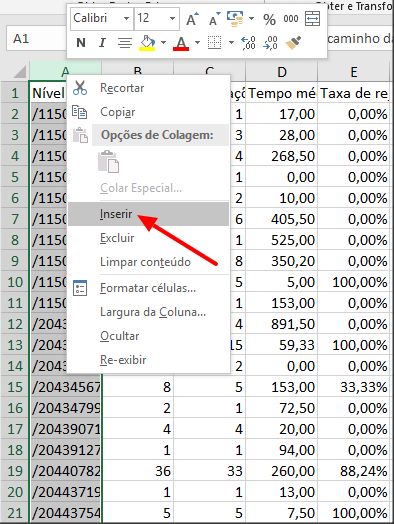Screen dimensions: 394x524
Task: Click cell with Taxa de re header
Action: tap(354, 93)
